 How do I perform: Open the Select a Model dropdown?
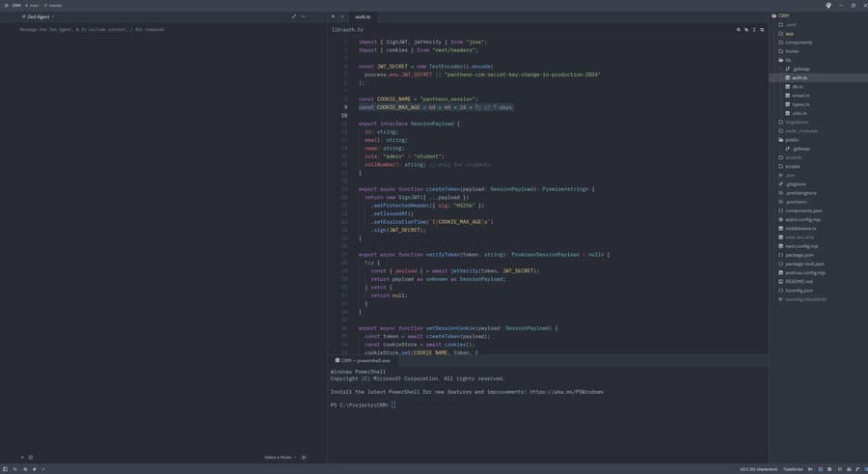pyautogui.click(x=280, y=458)
